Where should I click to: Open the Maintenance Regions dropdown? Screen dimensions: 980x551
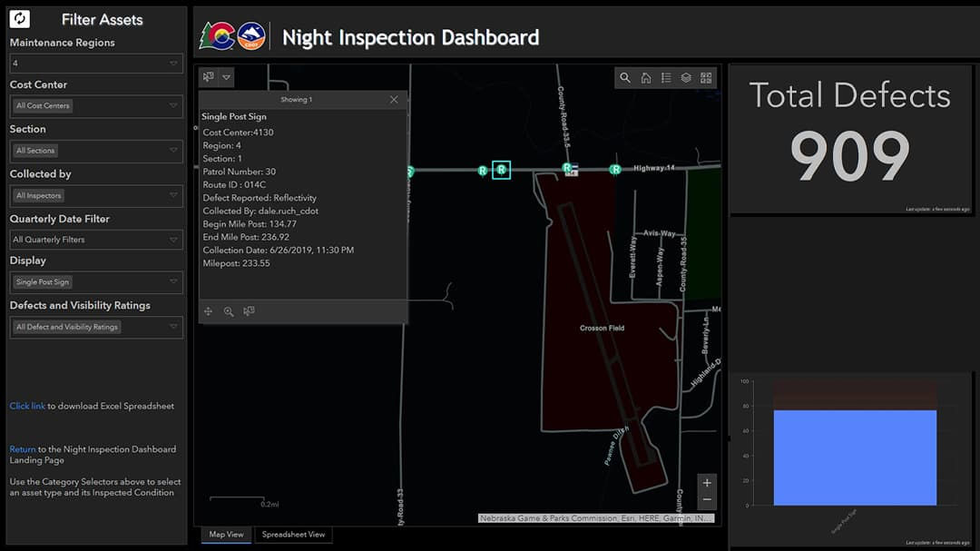96,63
